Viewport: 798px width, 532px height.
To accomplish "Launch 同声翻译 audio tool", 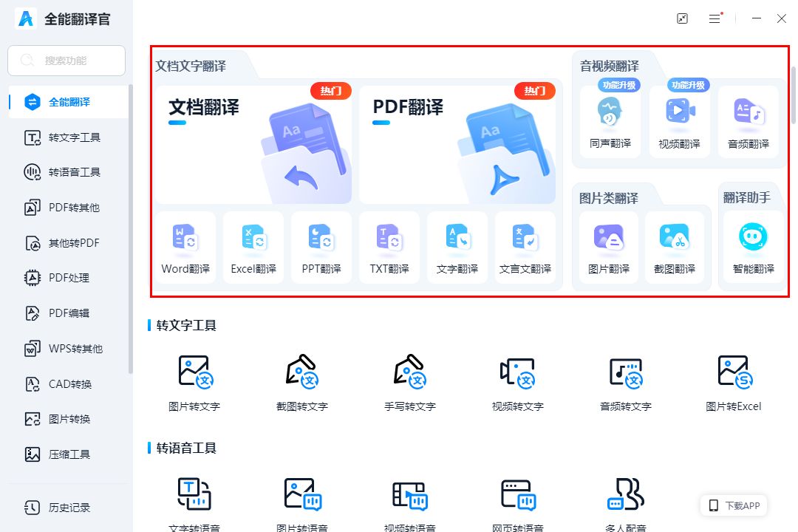I will click(x=610, y=122).
